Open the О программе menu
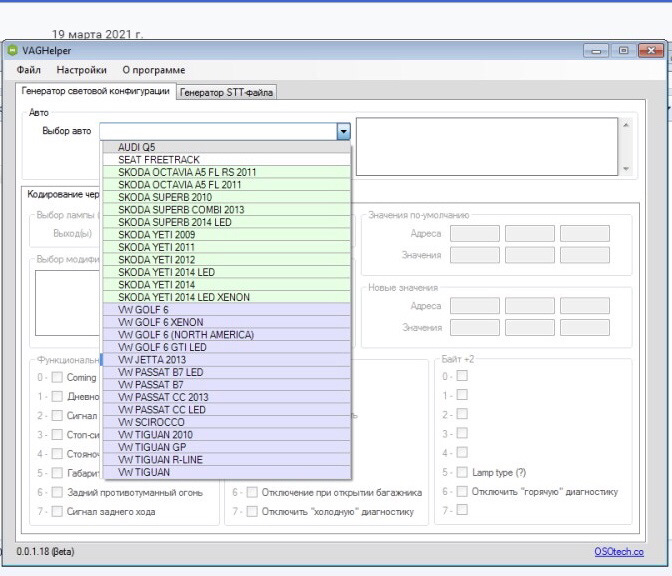This screenshot has height=576, width=672. coord(154,70)
